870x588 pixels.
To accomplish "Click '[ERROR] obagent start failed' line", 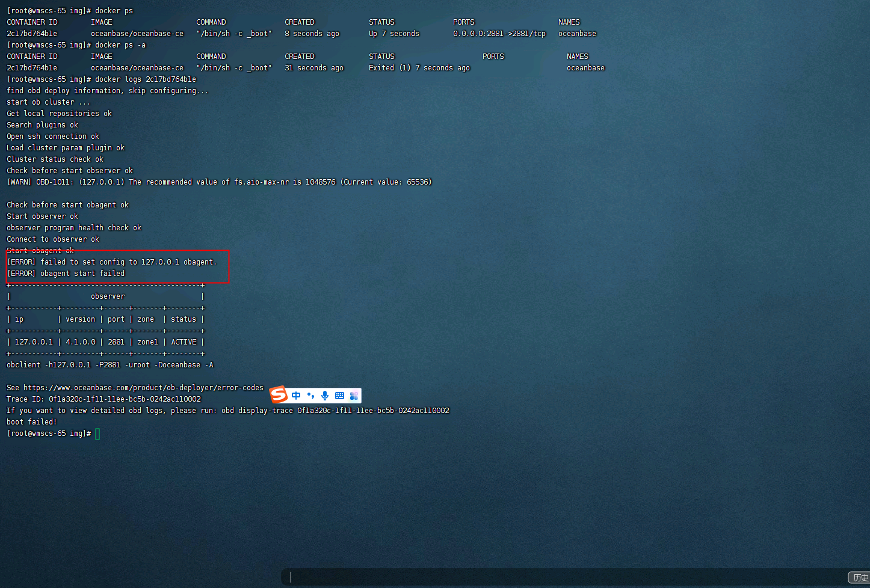I will 66,274.
